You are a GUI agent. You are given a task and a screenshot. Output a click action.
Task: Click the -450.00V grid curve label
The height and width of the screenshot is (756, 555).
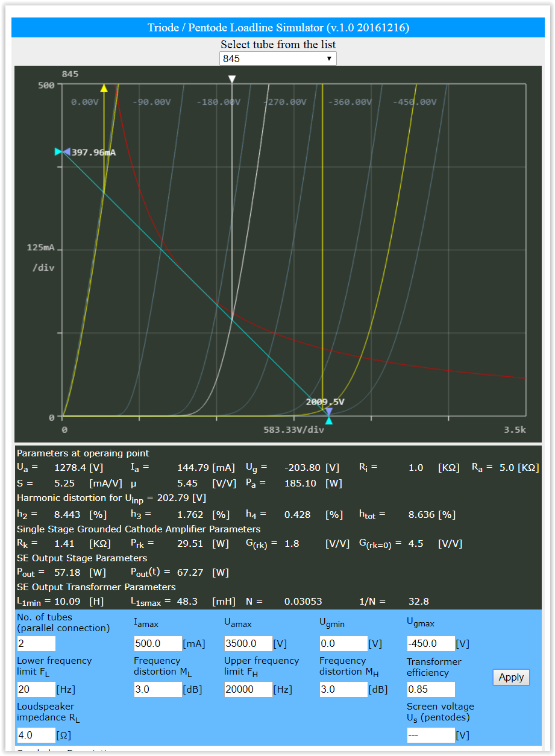coord(415,102)
